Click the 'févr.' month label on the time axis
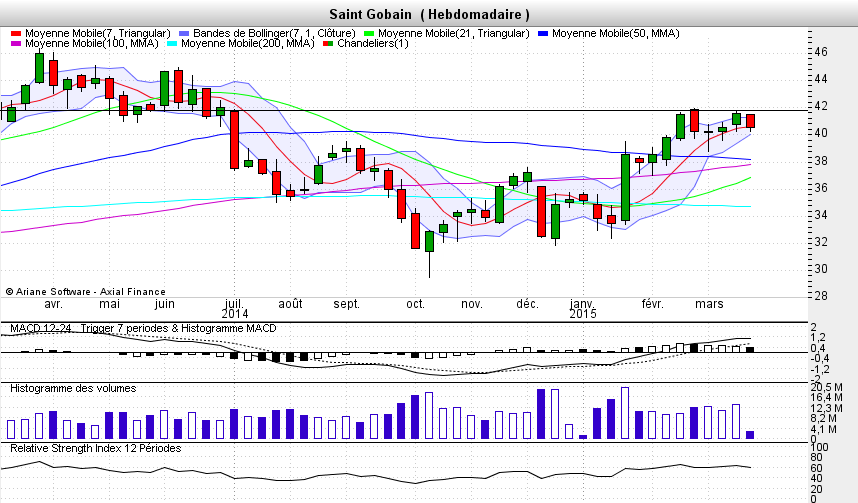Image resolution: width=858 pixels, height=503 pixels. point(652,304)
